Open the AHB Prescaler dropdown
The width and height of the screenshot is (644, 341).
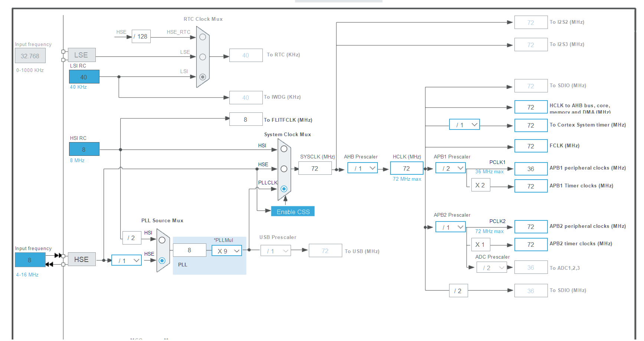click(363, 168)
